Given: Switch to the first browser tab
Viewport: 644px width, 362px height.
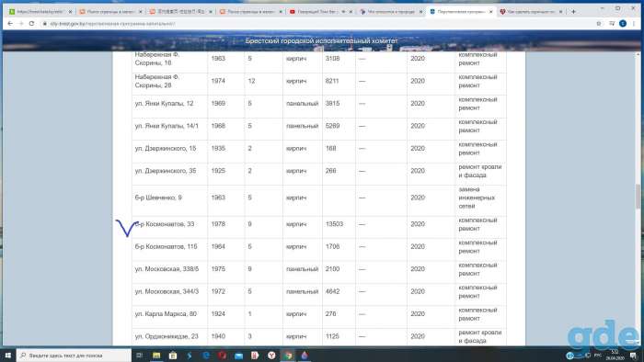Looking at the screenshot, I should point(40,12).
